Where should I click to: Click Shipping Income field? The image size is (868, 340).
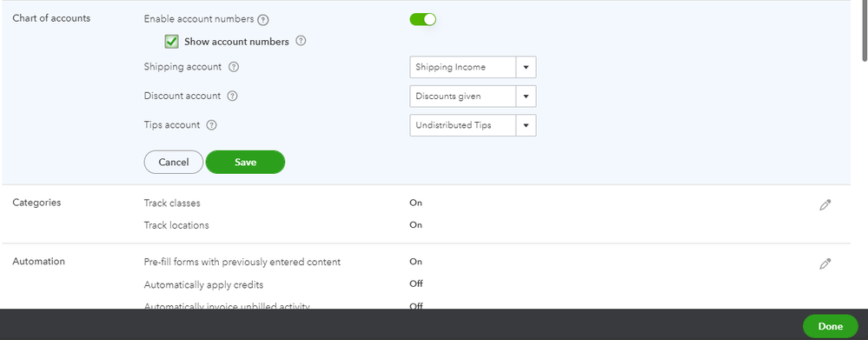[463, 67]
